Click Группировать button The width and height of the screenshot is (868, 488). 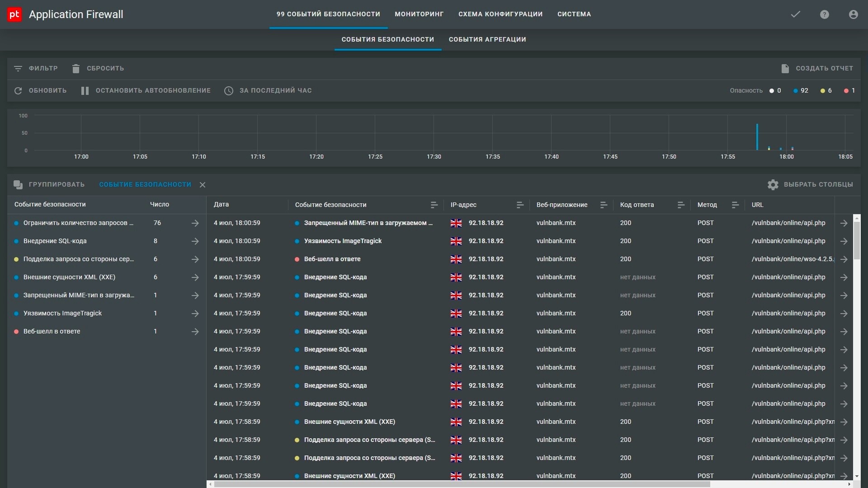point(49,185)
